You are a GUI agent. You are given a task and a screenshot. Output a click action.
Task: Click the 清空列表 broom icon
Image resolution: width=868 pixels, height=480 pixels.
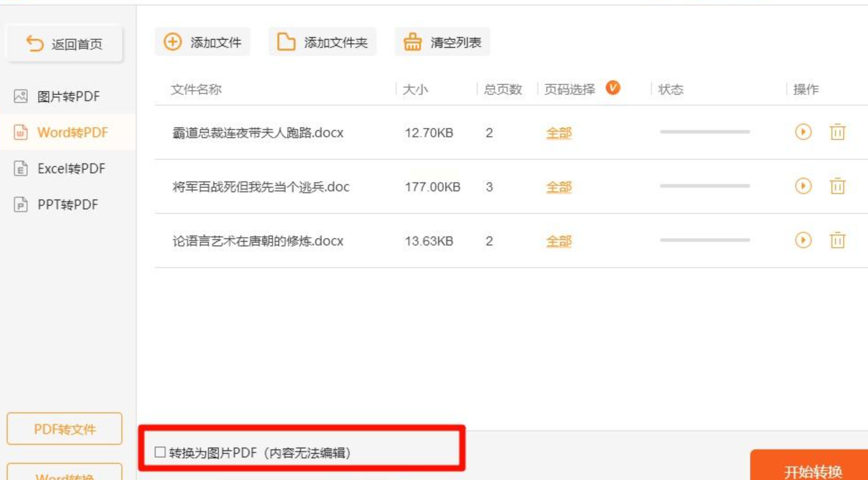[x=412, y=42]
